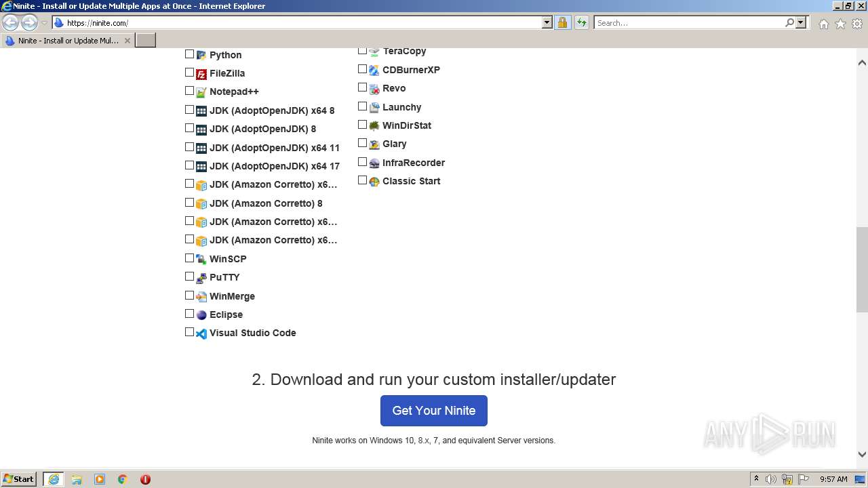Image resolution: width=868 pixels, height=488 pixels.
Task: Check the FileZilla checkbox
Action: (190, 73)
